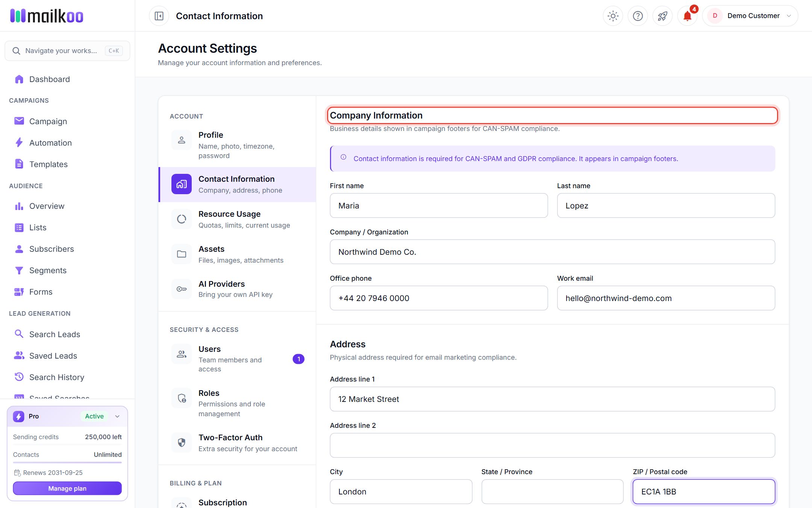Open the Demo Customer account dropdown
The image size is (812, 508).
750,16
